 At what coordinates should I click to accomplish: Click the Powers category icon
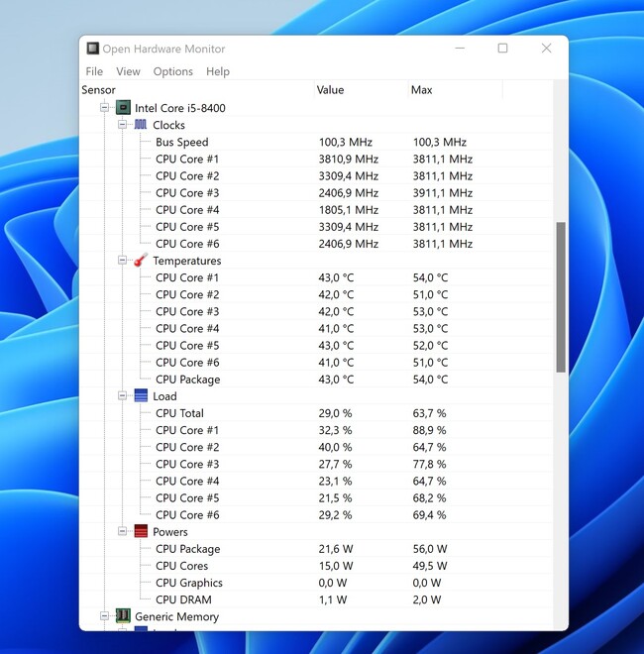[141, 532]
